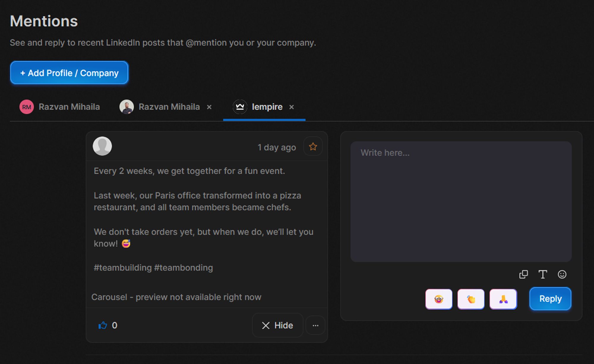Open the post's more options menu
The width and height of the screenshot is (594, 364).
point(315,325)
